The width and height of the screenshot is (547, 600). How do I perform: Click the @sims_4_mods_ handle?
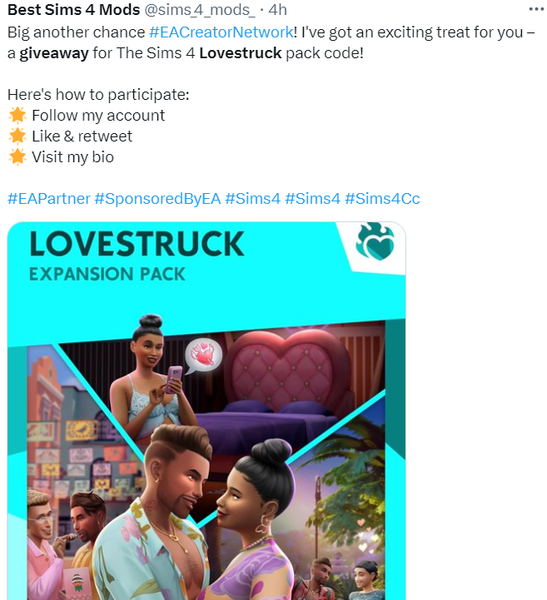(199, 10)
